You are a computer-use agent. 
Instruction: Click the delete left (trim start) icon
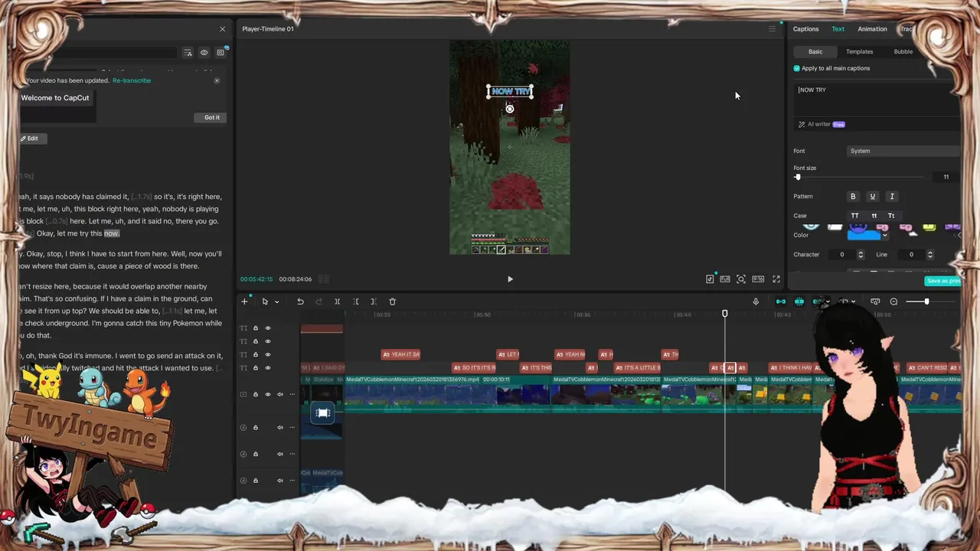click(x=355, y=302)
